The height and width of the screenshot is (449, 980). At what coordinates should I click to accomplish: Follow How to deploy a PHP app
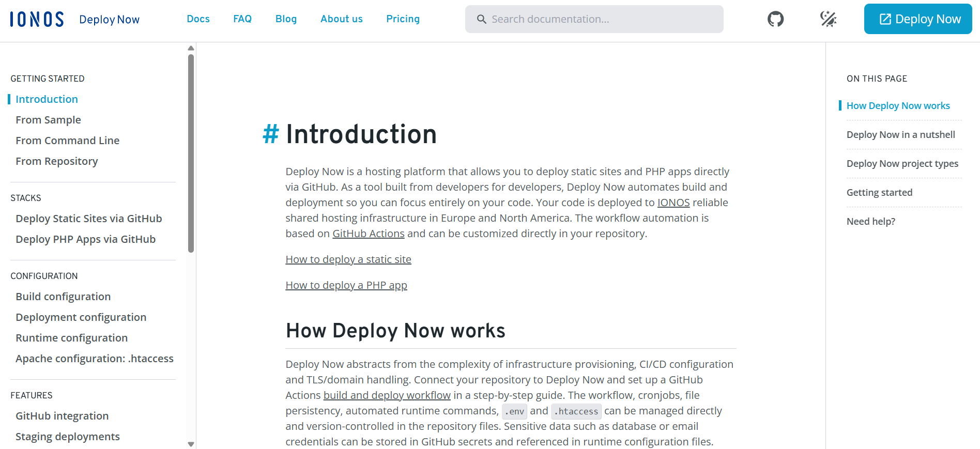(x=346, y=285)
